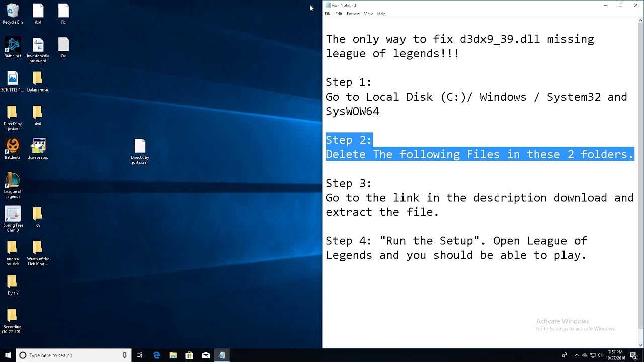Open Action Center showing 2 notifications
The height and width of the screenshot is (362, 644).
point(633,355)
